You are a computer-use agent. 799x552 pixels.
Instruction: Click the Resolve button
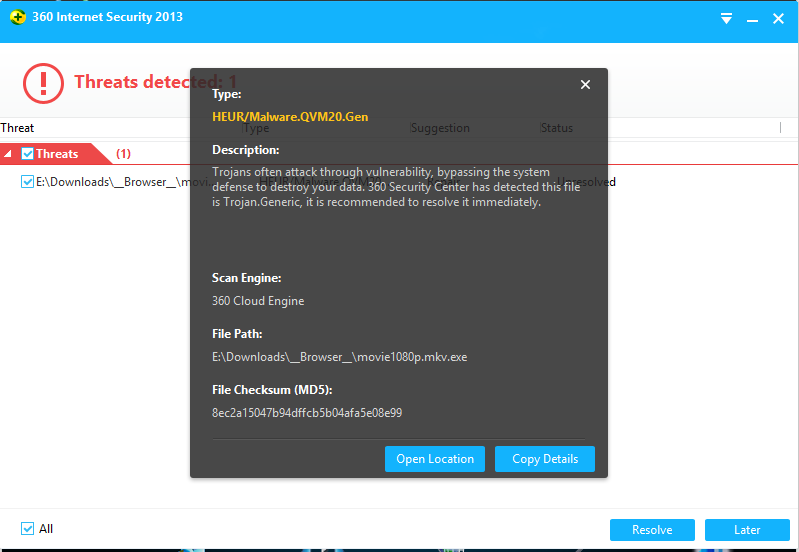click(x=652, y=530)
